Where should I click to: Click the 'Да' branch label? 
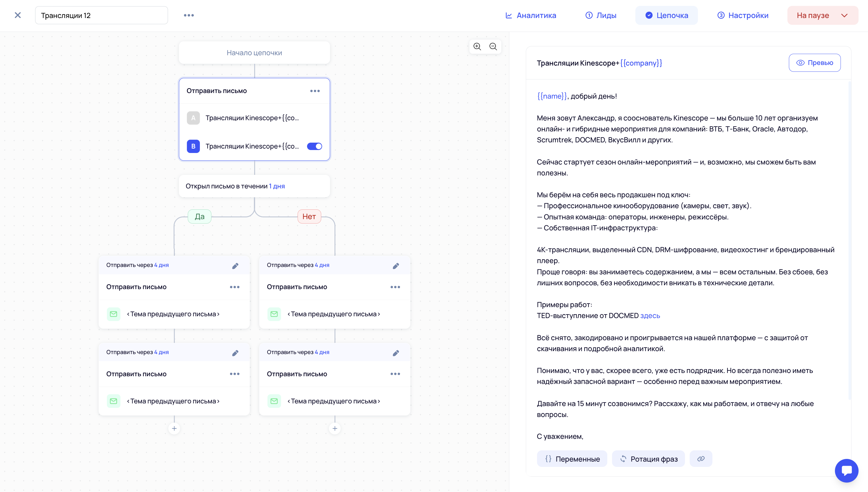200,216
